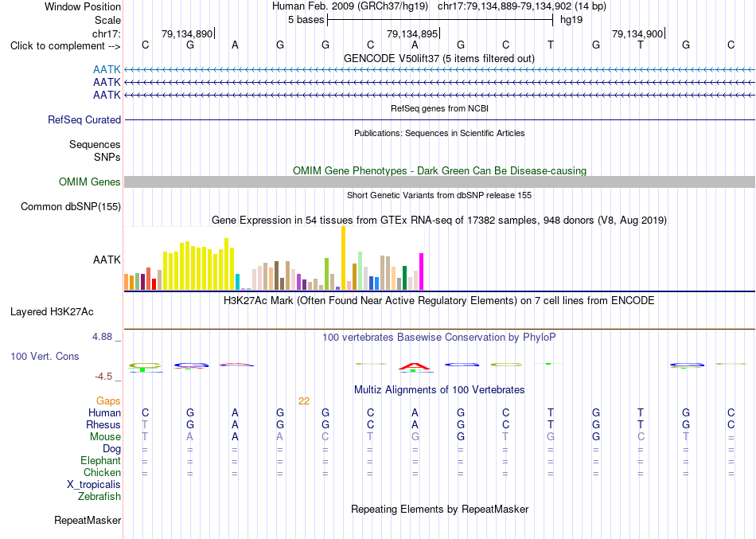This screenshot has height=539, width=756.
Task: Select the X_tropicalis alignment row label
Action: [94, 485]
